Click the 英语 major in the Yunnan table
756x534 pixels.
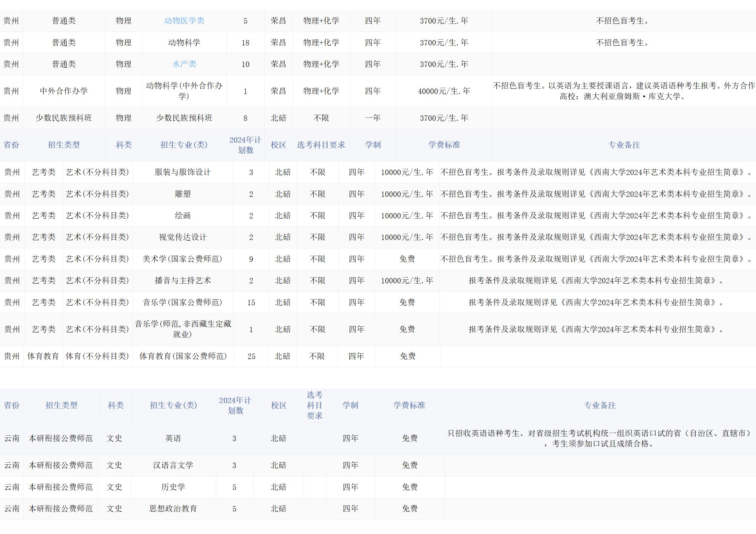click(x=173, y=438)
